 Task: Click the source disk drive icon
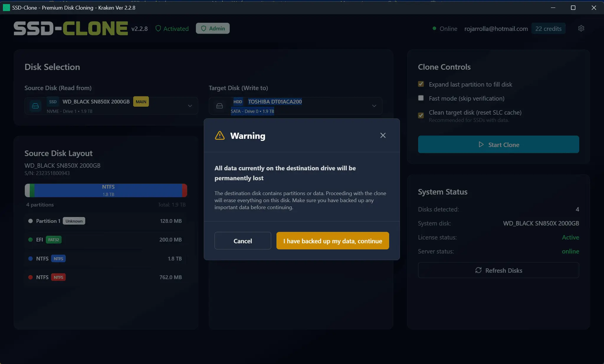35,106
